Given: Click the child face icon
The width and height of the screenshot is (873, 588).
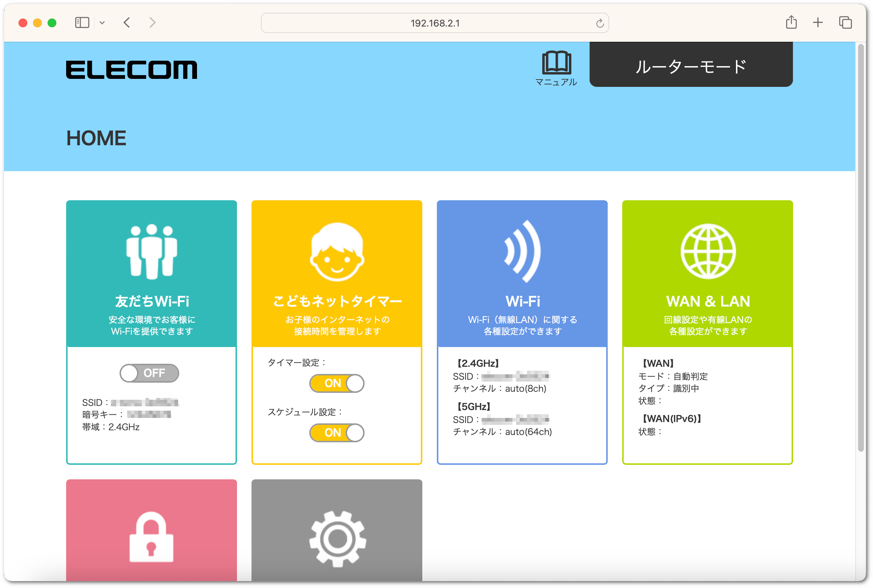Looking at the screenshot, I should [x=337, y=251].
